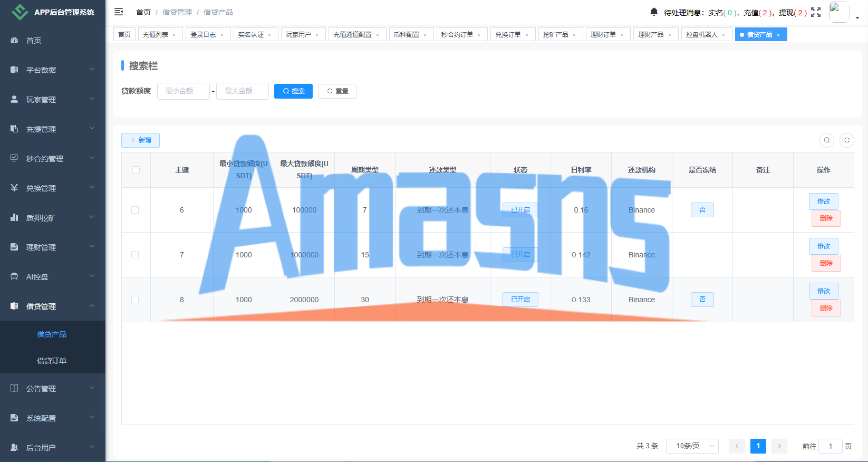Click the 系统配置 sidebar icon

tap(14, 418)
